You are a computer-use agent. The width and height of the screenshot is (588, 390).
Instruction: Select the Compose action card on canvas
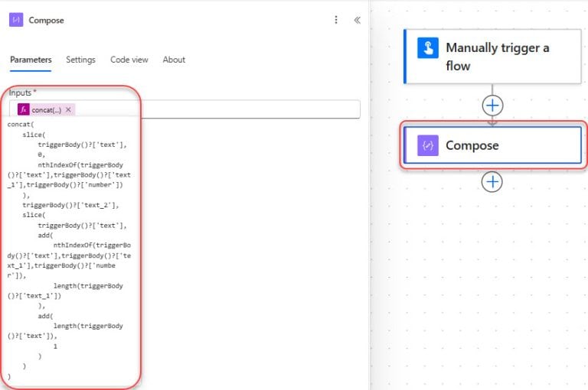tap(505, 145)
